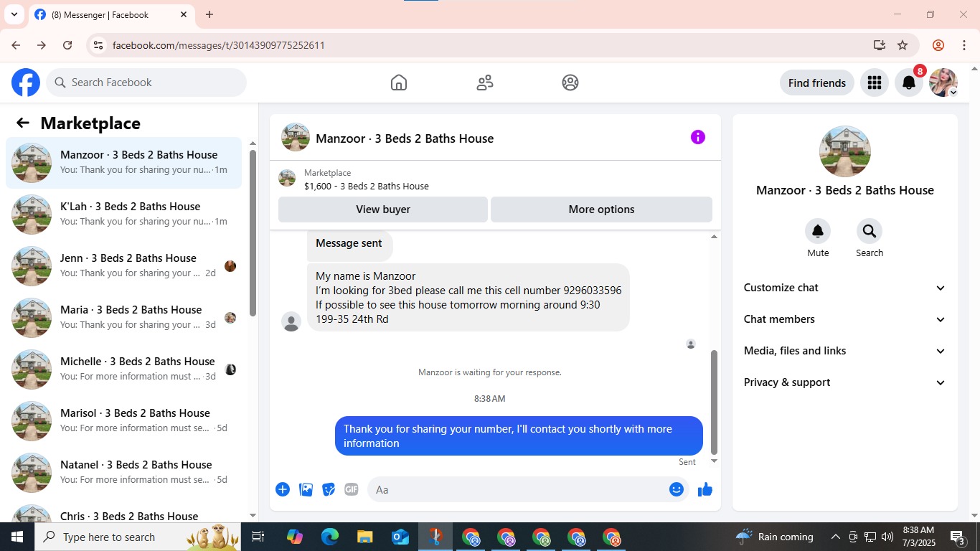Open the Maria conversation

[x=123, y=318]
